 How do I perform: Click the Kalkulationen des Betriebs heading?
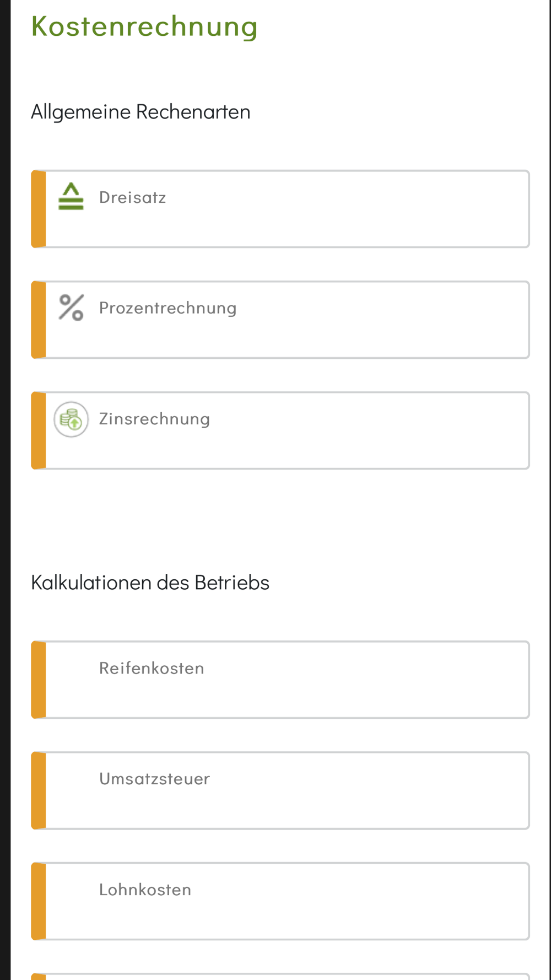click(x=150, y=583)
